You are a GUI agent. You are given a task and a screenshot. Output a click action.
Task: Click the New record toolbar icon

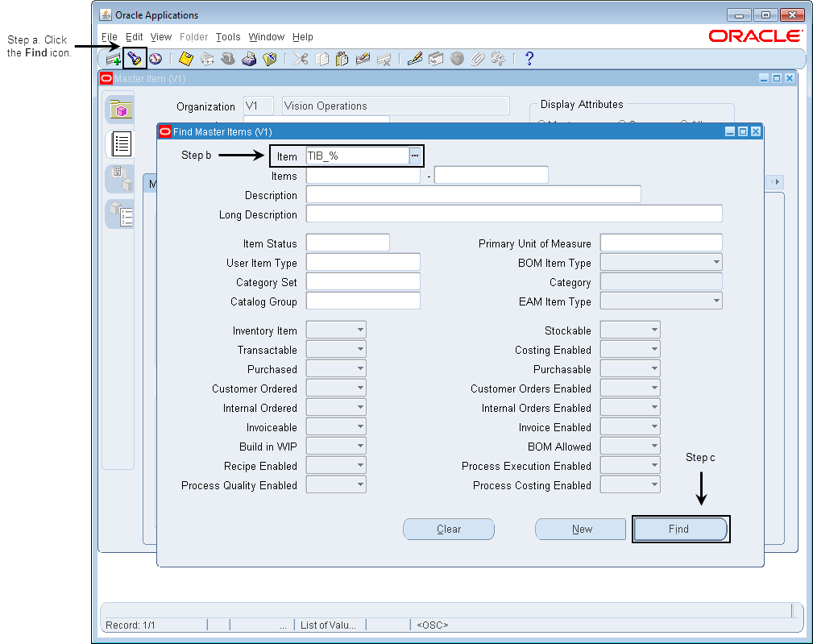point(113,59)
